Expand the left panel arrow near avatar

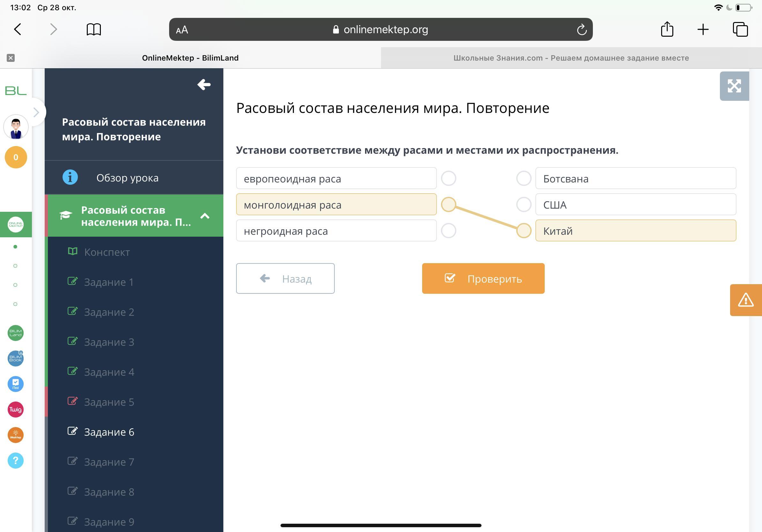(x=36, y=113)
